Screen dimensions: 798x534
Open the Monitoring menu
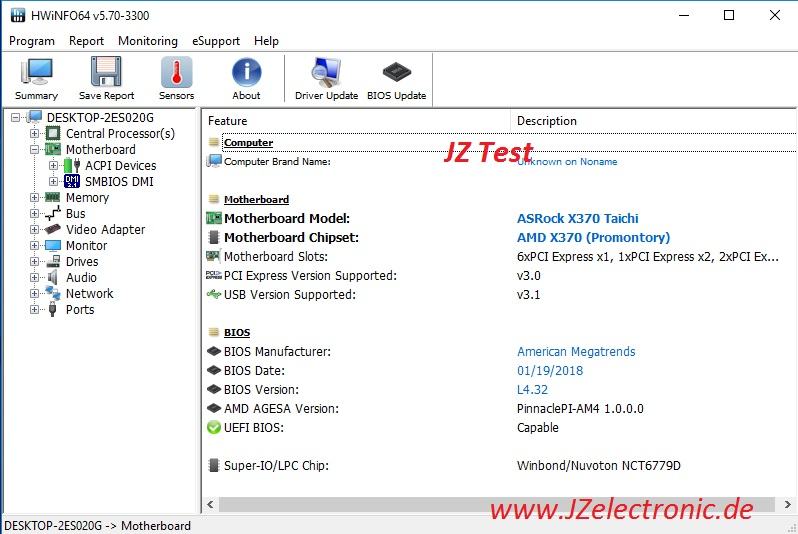[x=148, y=41]
